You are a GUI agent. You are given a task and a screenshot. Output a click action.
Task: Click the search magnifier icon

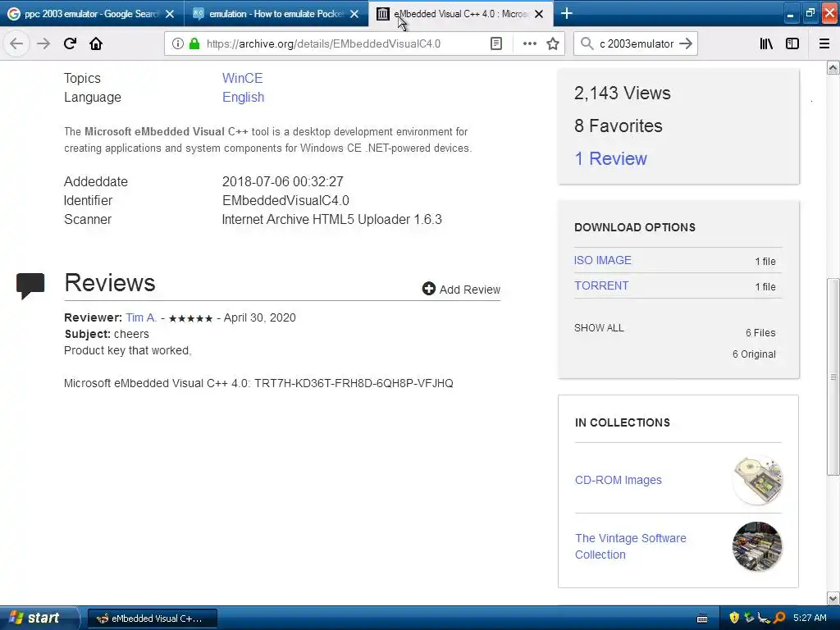pos(587,43)
